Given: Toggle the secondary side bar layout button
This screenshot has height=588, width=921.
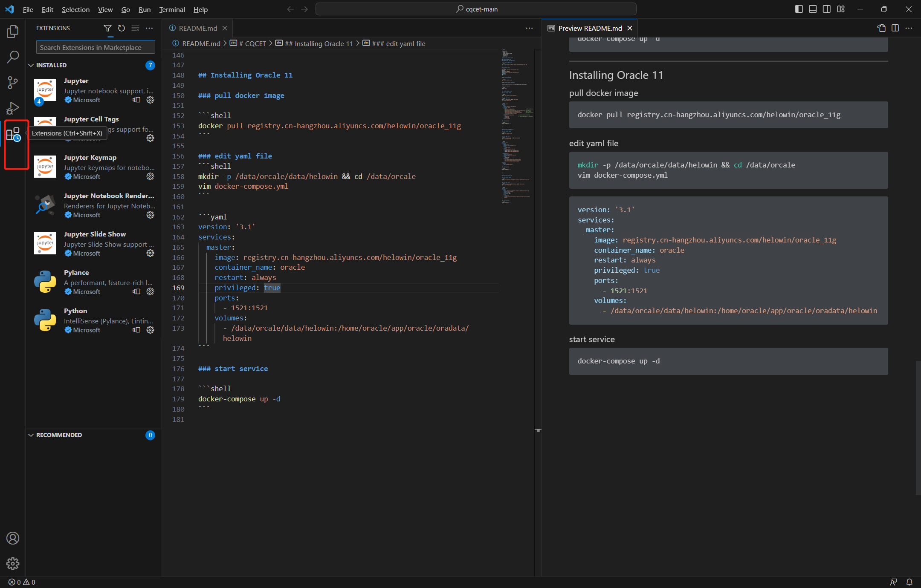Looking at the screenshot, I should (x=826, y=9).
